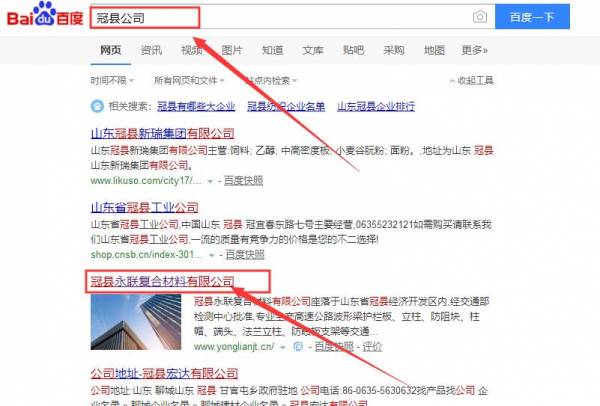The width and height of the screenshot is (600, 406).
Task: Open the 地图 tab
Action: coord(434,50)
